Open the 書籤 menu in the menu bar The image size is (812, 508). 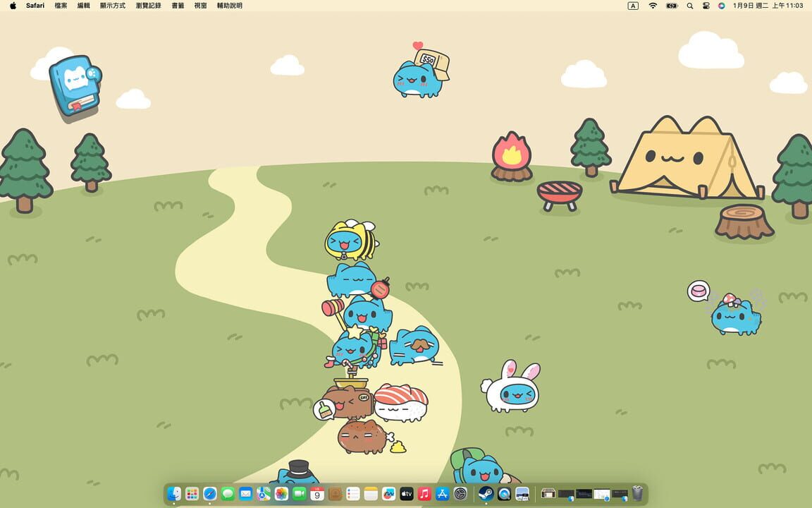177,6
